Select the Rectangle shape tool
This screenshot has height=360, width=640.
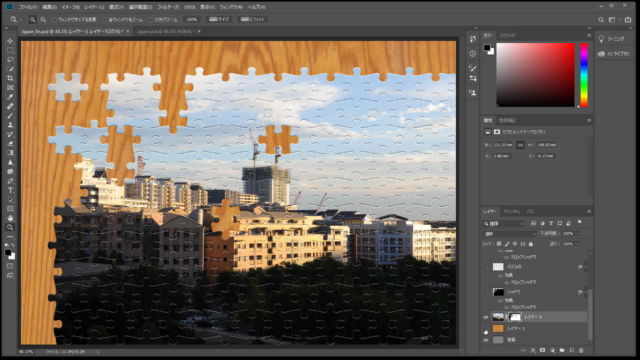[x=10, y=209]
